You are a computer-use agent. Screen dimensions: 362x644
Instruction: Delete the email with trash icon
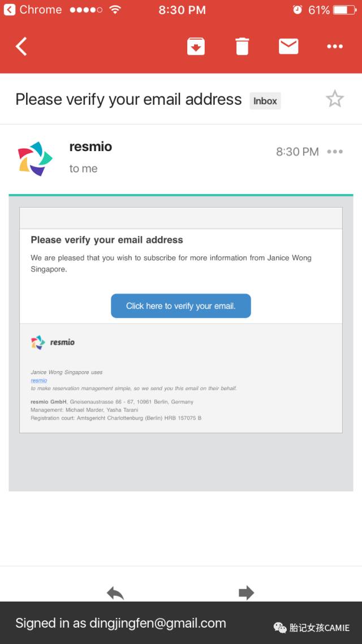click(x=242, y=46)
